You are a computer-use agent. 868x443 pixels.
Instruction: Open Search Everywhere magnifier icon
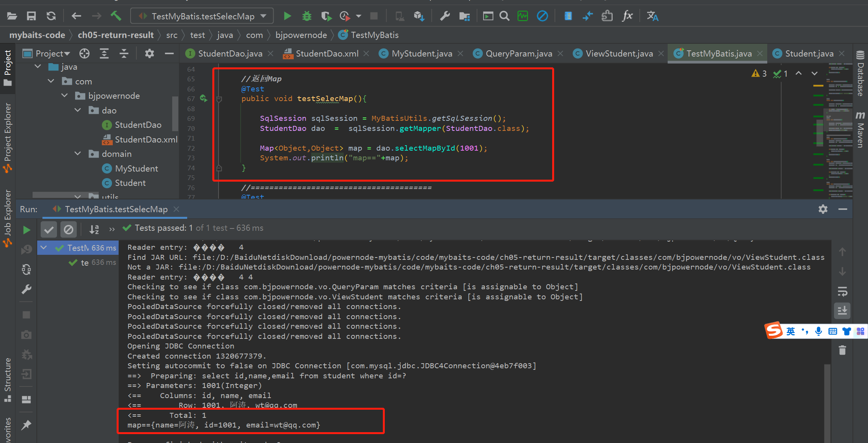504,16
